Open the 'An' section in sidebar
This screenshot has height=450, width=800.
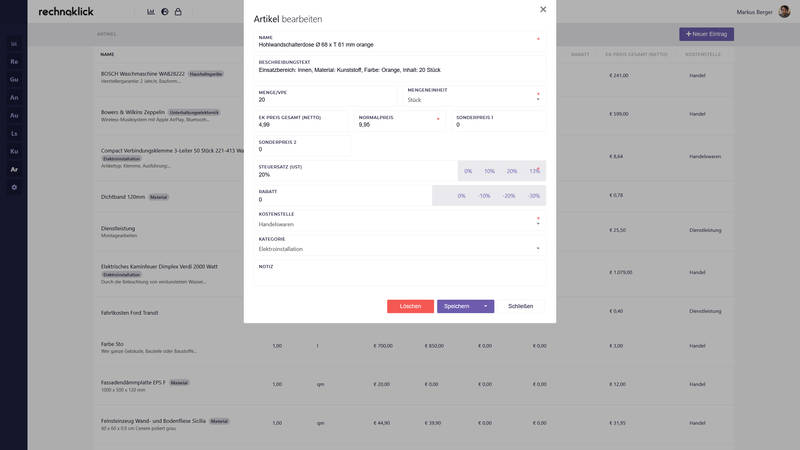click(14, 97)
